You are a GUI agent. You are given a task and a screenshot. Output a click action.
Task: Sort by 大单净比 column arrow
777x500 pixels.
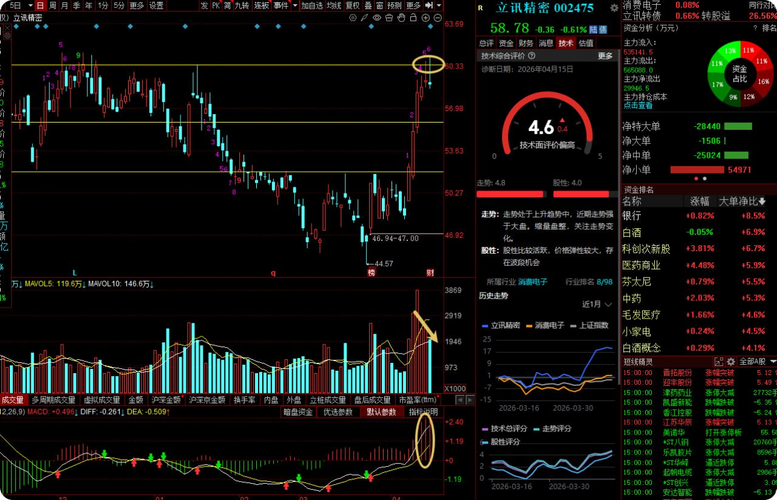tap(762, 201)
